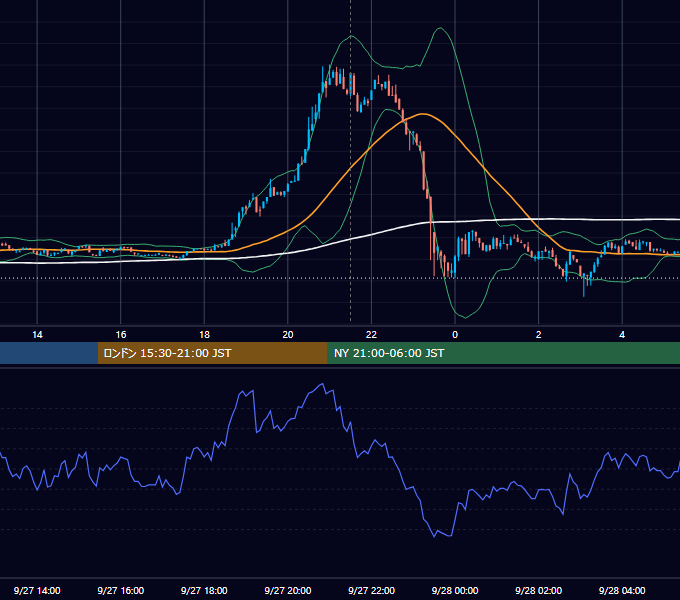Select the ロンドン 15:30-21:00 JST session bar

point(212,353)
